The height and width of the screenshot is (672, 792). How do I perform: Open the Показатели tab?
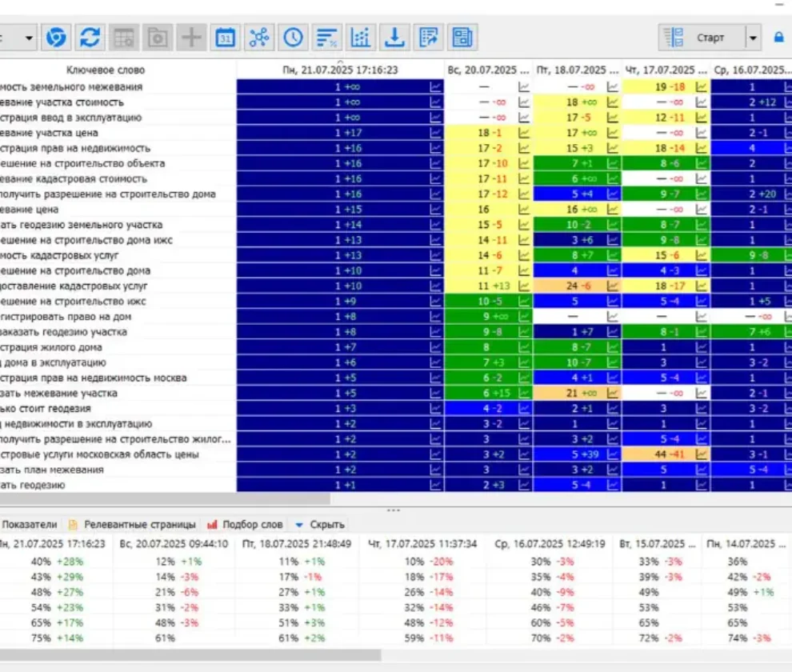tap(30, 525)
